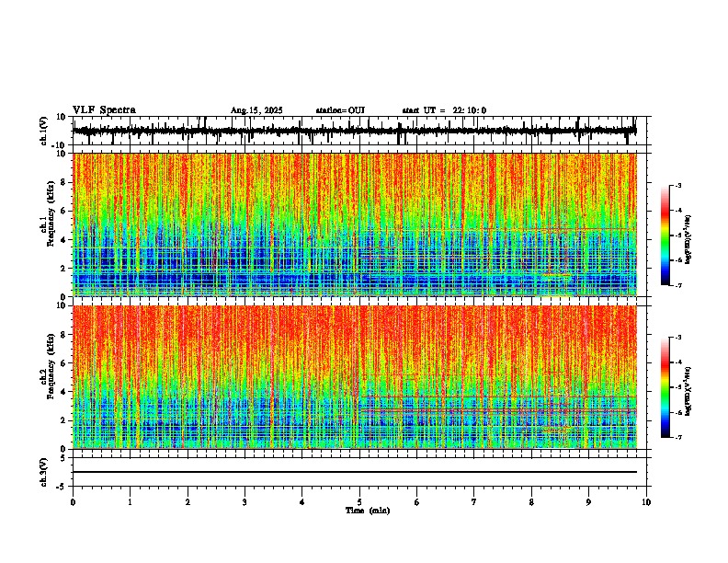This screenshot has height=563, width=728.
Task: Click the flat ch.3 voltage trace line
Action: coord(355,472)
